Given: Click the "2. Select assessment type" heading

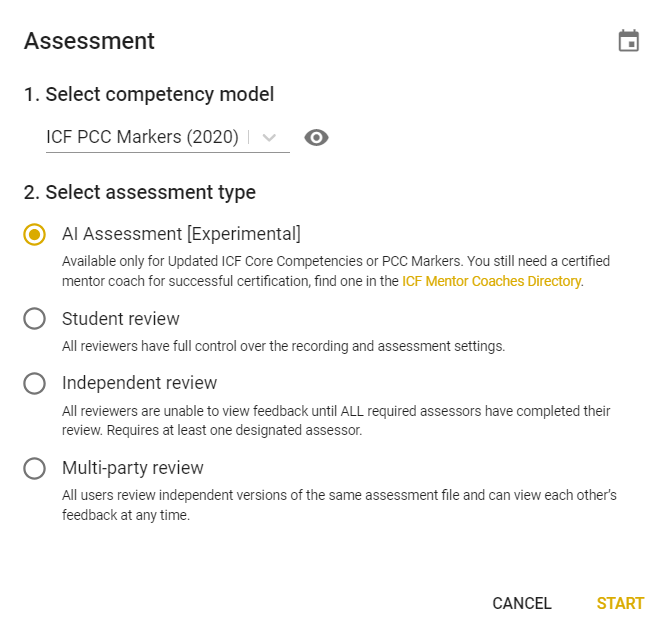Looking at the screenshot, I should (x=140, y=192).
